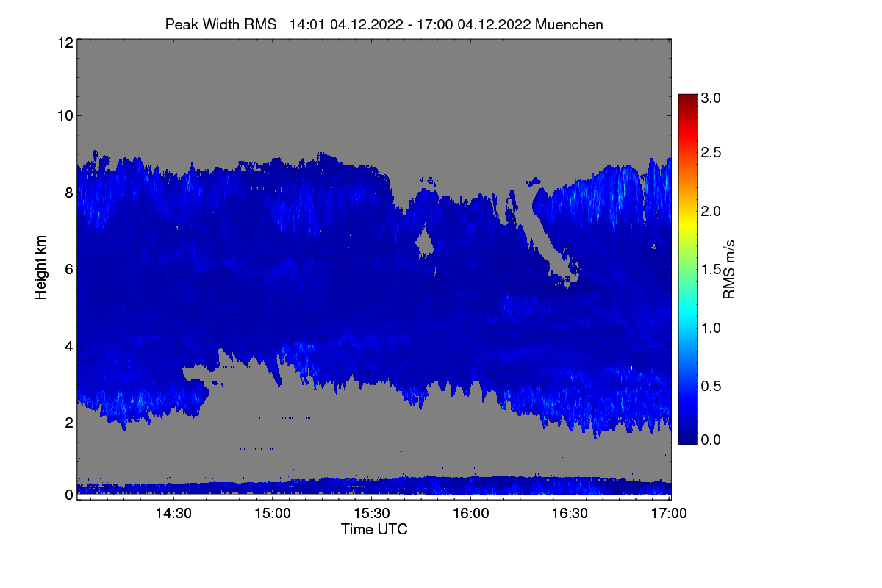Click the colorbar value 1.5
This screenshot has height=588, width=882.
(x=710, y=270)
